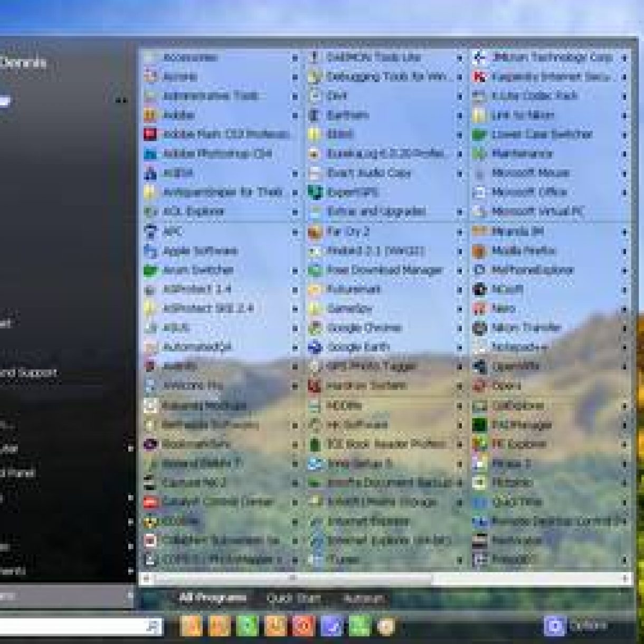Image resolution: width=644 pixels, height=644 pixels.
Task: Select Internet Explorer (64-bit) entry
Action: (384, 541)
